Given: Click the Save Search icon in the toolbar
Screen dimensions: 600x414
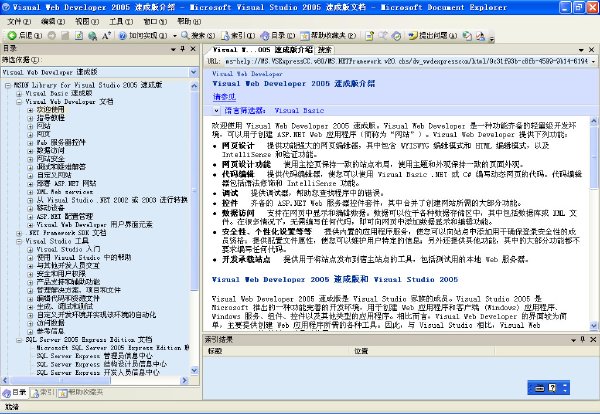Looking at the screenshot, I should (383, 36).
